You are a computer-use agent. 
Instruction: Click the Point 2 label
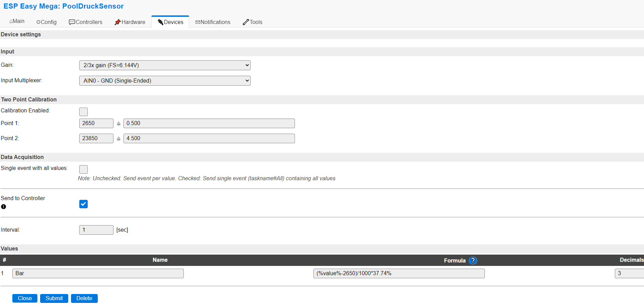(10, 138)
